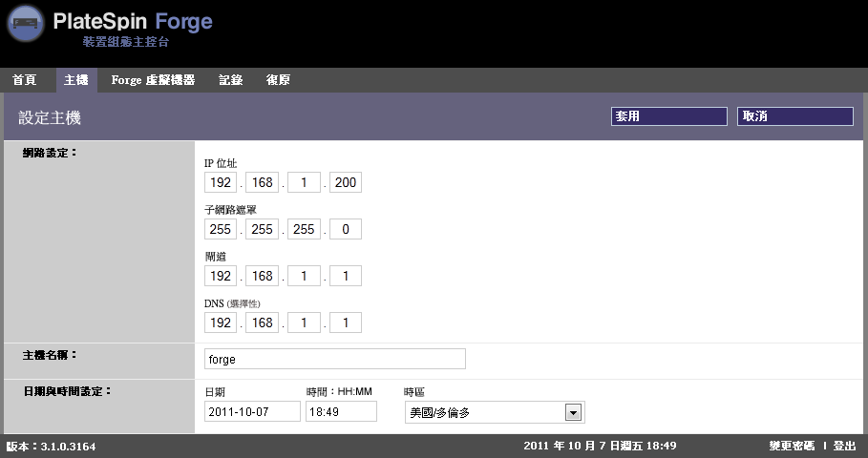Click subnet mask second octet field

[x=263, y=229]
